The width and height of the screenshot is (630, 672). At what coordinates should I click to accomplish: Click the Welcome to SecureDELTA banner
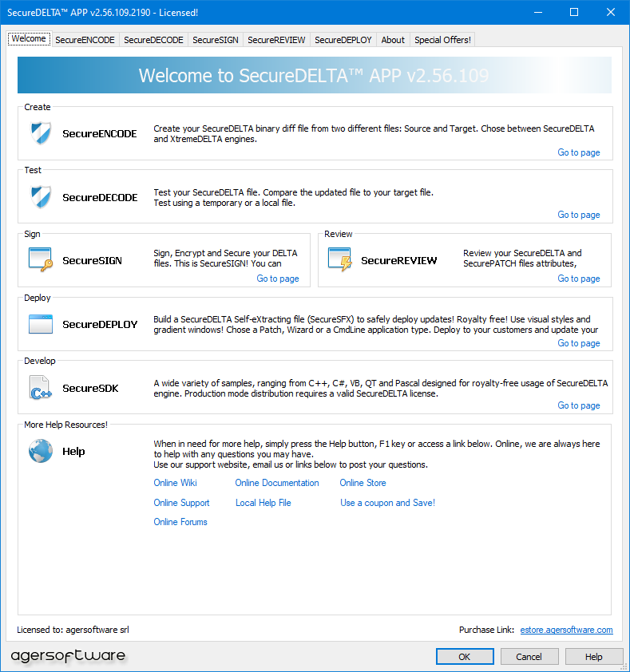point(315,75)
